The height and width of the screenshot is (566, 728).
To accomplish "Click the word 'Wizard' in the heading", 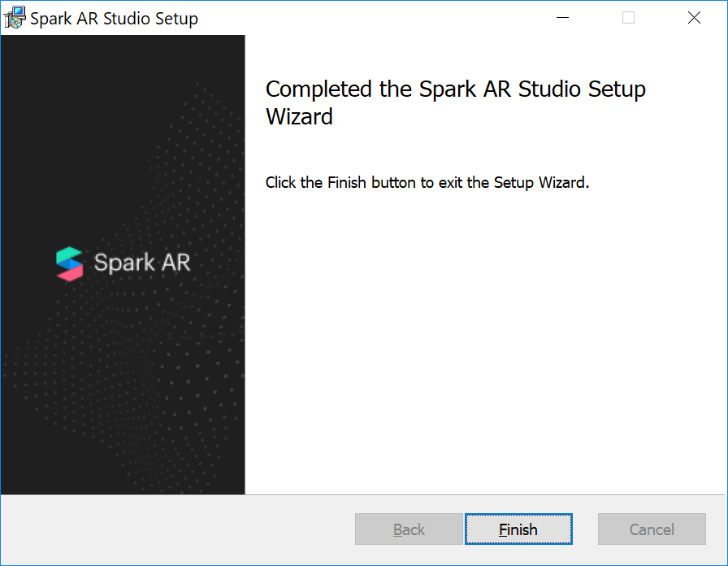I will (x=299, y=116).
